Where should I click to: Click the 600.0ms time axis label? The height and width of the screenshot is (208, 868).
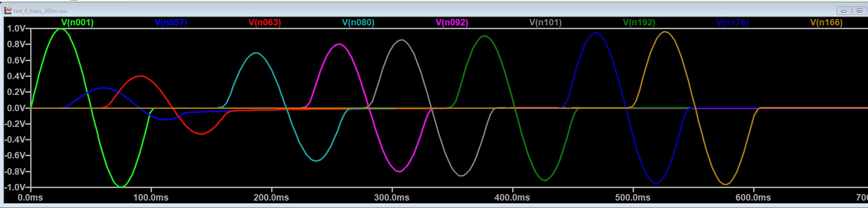click(753, 198)
